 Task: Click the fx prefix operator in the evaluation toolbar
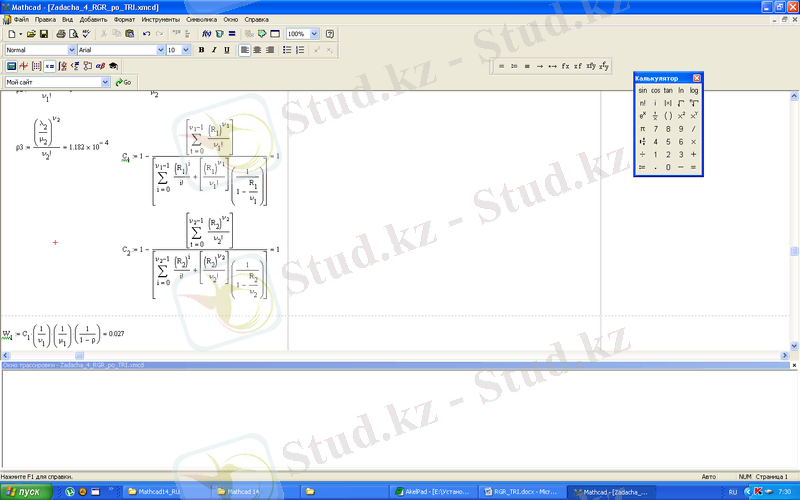point(565,66)
